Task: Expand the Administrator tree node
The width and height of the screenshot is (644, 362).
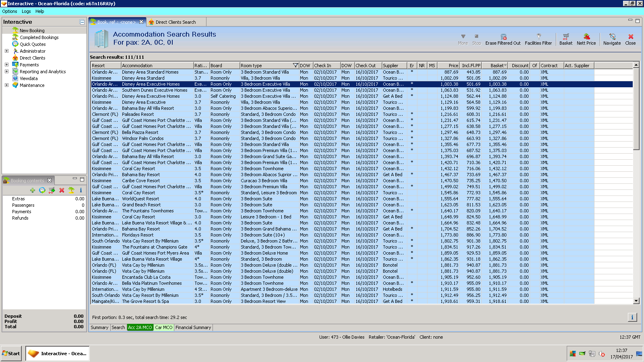Action: pos(6,51)
